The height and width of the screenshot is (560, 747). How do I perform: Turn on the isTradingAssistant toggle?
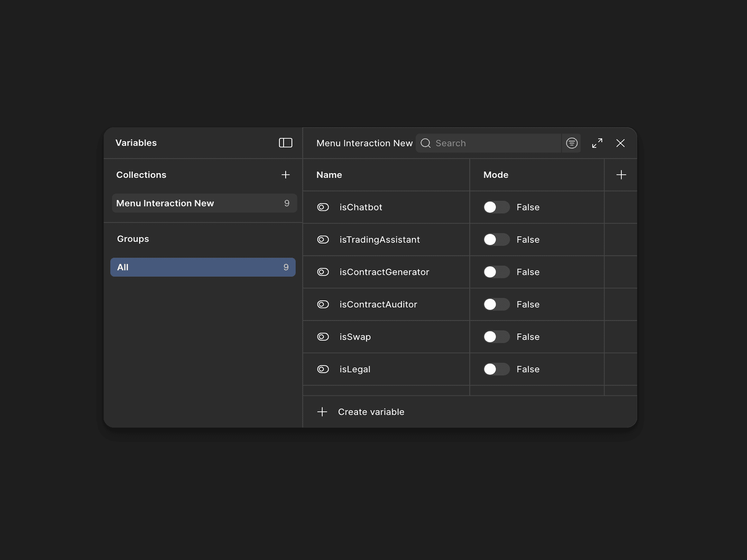click(x=496, y=240)
